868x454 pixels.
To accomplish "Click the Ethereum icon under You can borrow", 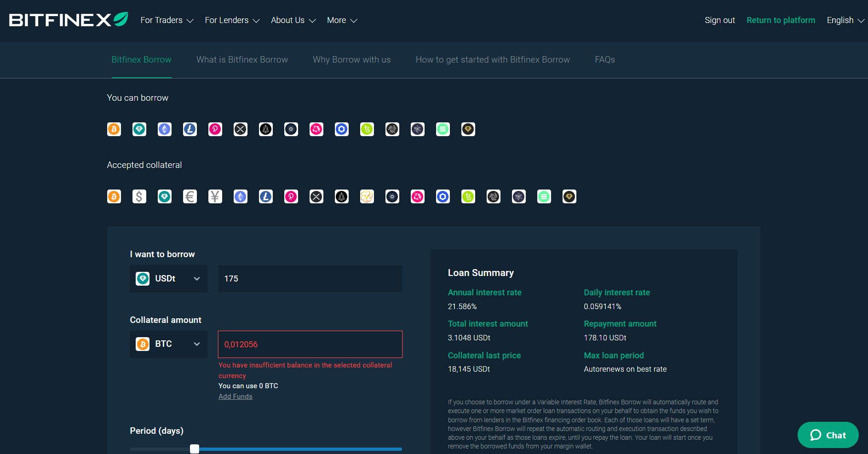I will [x=165, y=129].
